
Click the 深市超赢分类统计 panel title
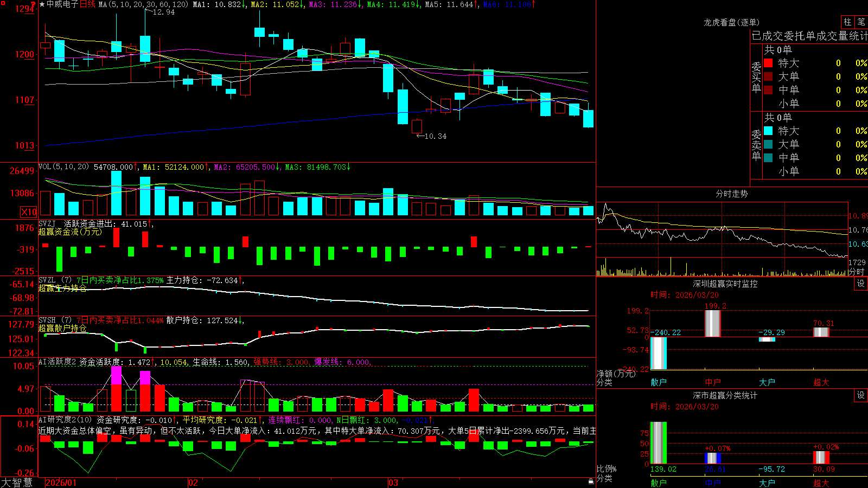(x=725, y=395)
